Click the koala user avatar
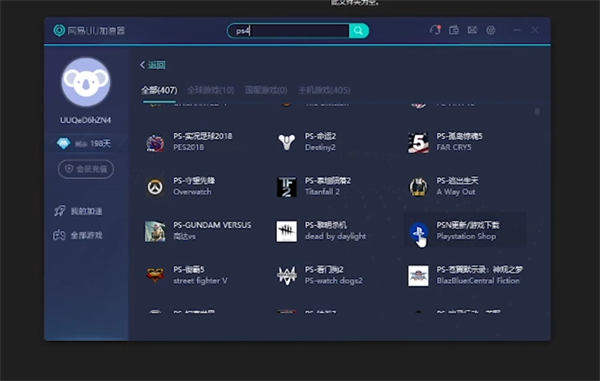This screenshot has width=600, height=381. tap(86, 82)
